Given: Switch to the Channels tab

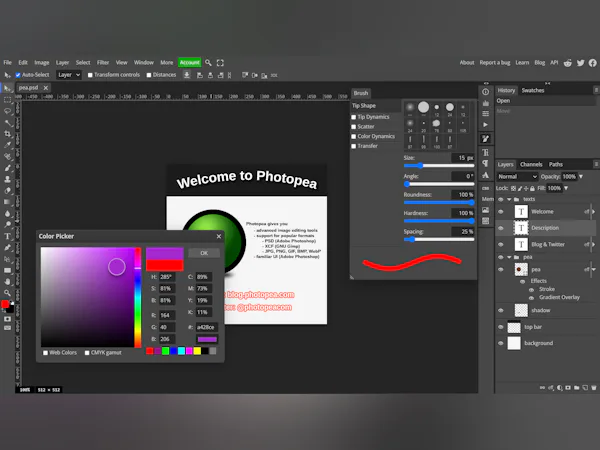Looking at the screenshot, I should (531, 165).
